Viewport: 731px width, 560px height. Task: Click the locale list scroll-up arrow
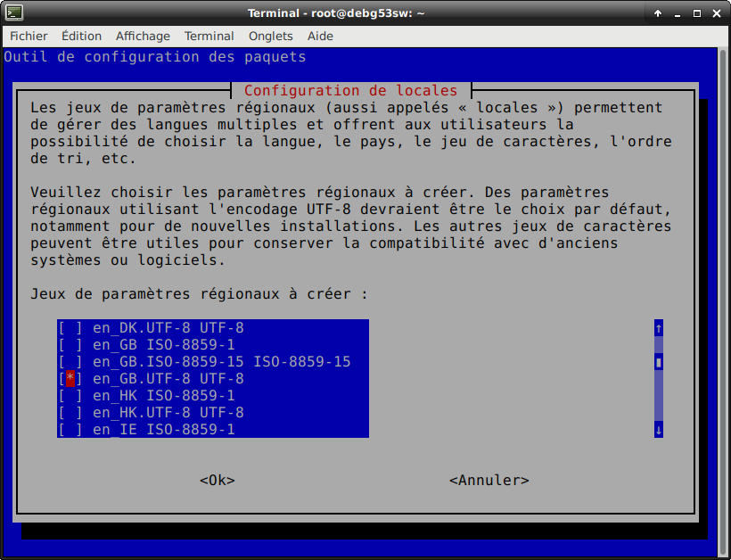tap(659, 328)
